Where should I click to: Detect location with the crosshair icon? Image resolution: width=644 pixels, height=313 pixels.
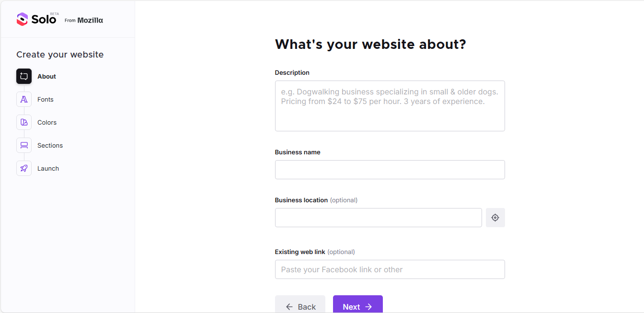[495, 218]
